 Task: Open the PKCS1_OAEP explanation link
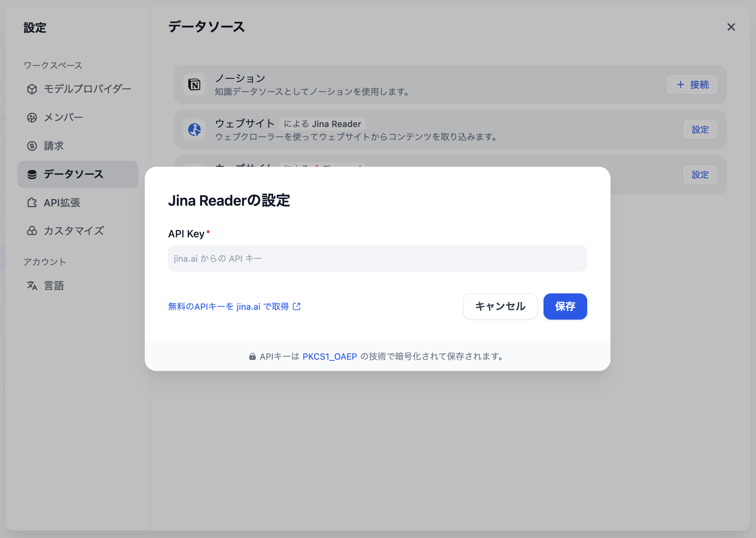[329, 356]
